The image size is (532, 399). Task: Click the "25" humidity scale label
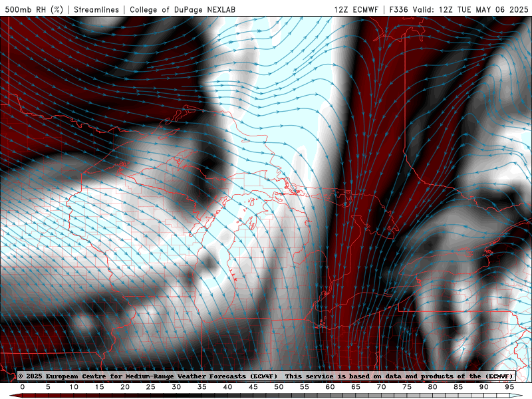point(151,387)
